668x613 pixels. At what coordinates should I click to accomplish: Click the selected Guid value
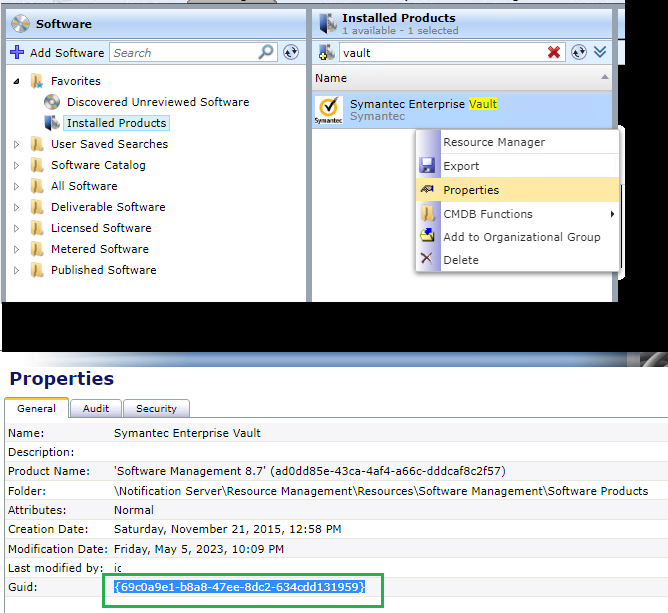click(x=239, y=587)
